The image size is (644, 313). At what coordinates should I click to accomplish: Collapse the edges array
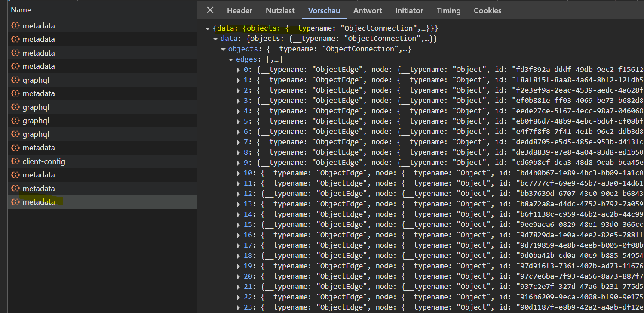coord(231,59)
